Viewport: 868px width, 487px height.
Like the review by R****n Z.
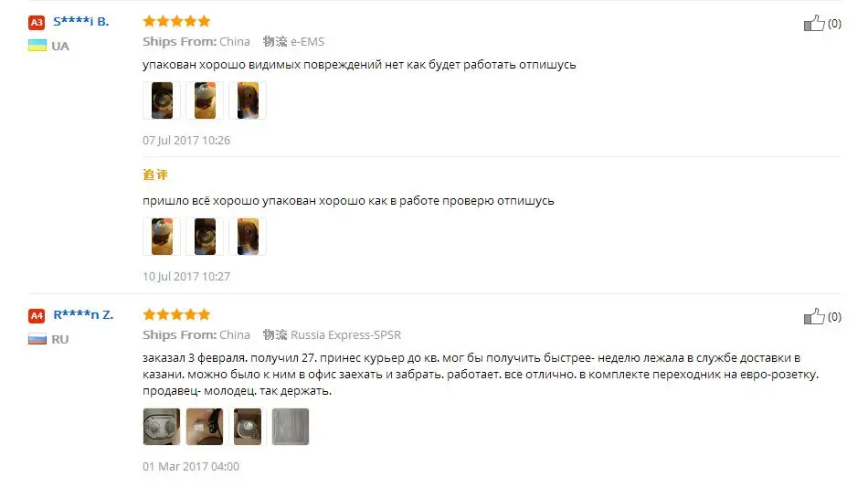coord(814,316)
